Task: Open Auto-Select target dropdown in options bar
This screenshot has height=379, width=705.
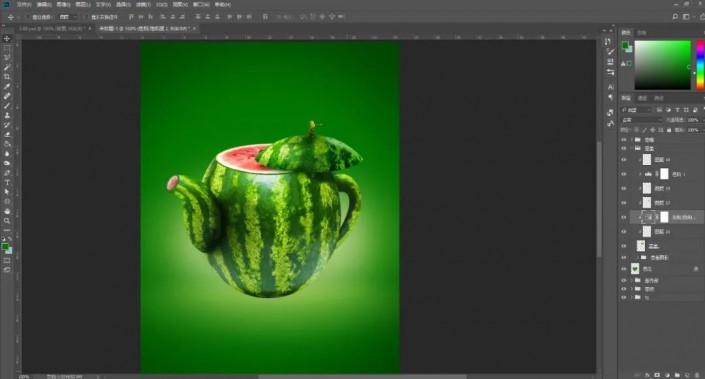Action: pos(68,17)
